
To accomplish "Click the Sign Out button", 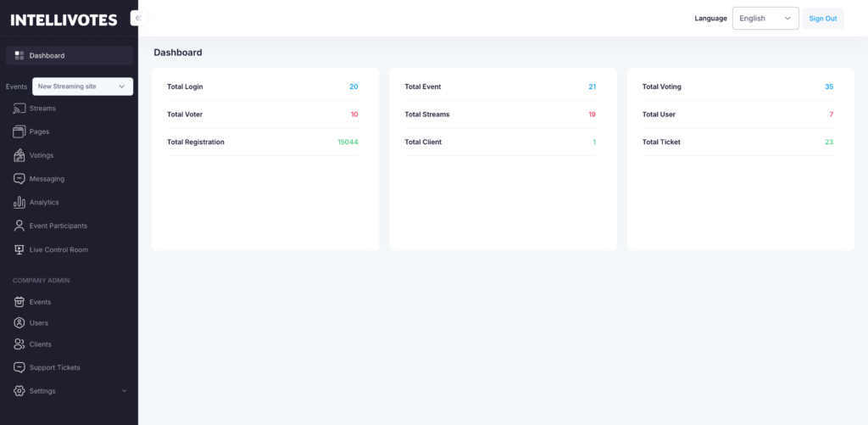I will [x=822, y=19].
